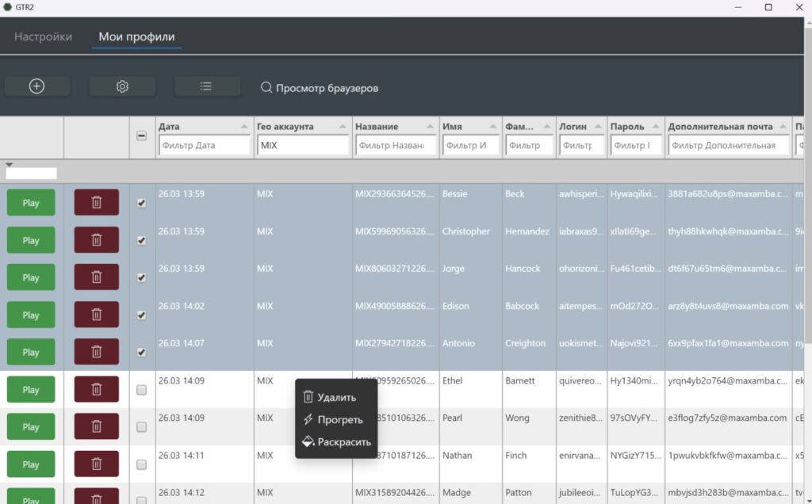
Task: Open the gear settings toolbar button
Action: tap(122, 86)
